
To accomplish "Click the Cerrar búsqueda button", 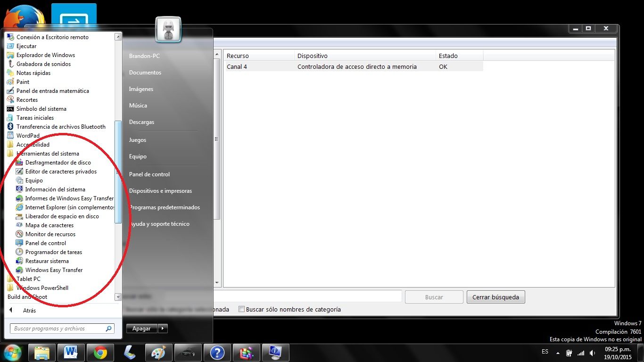I will coord(495,297).
